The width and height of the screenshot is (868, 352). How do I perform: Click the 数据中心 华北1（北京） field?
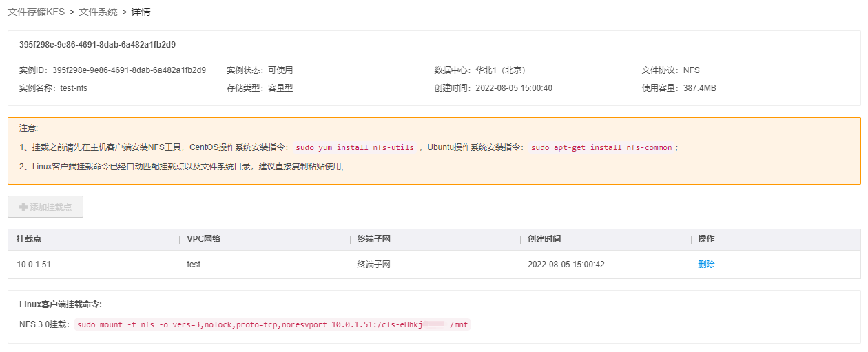coord(500,70)
